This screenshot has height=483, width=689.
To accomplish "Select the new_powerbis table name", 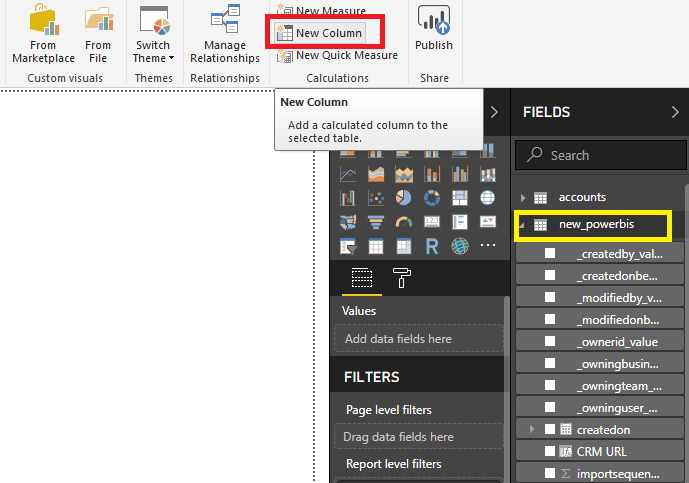I will pyautogui.click(x=596, y=224).
